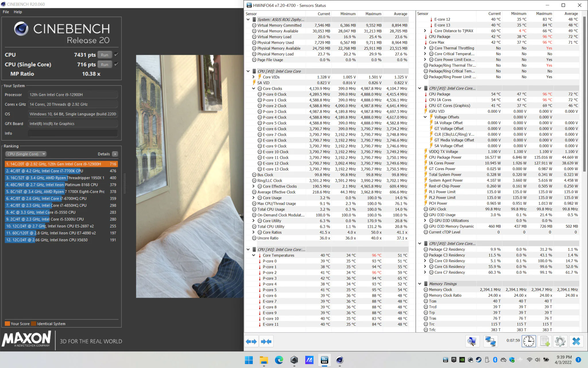Click the Bluetooth tray icon

tap(495, 360)
